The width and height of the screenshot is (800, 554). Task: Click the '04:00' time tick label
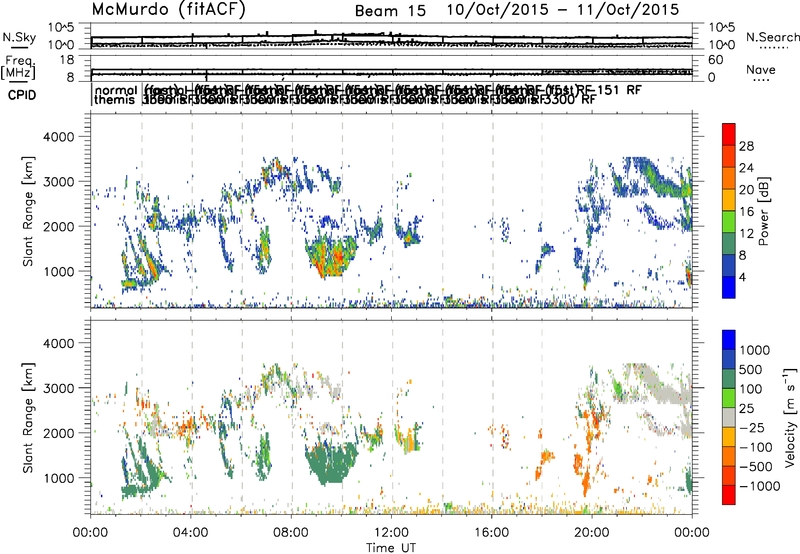coord(191,533)
